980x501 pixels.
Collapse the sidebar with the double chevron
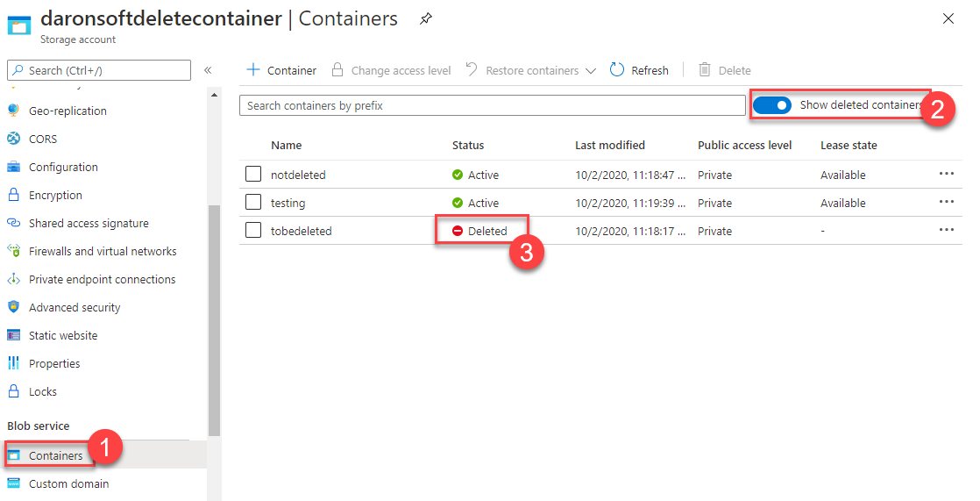click(208, 70)
